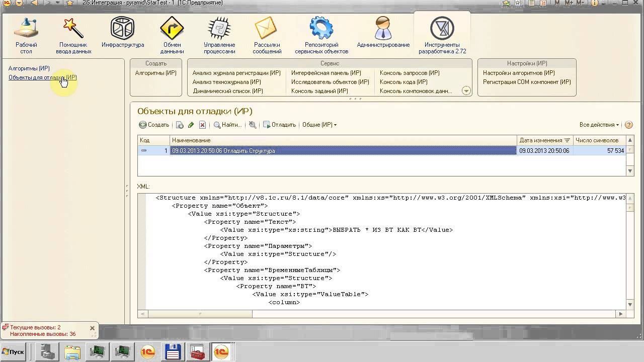The image size is (644, 362).
Task: Click the date cell 09.03.2013 20:50:06
Action: (x=545, y=151)
